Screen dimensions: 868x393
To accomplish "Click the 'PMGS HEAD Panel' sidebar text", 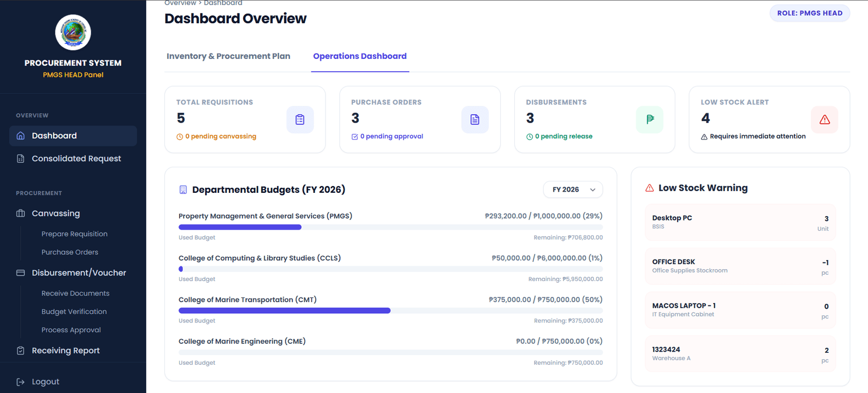I will point(73,75).
